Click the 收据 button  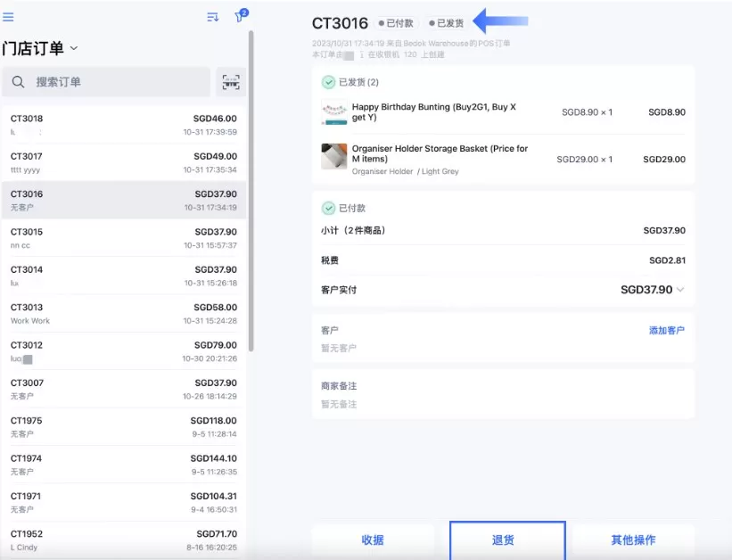tap(374, 539)
